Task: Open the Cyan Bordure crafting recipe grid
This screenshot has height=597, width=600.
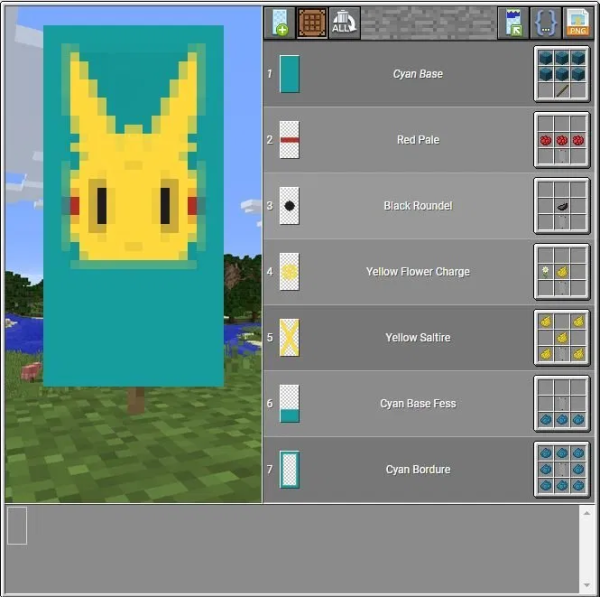Action: pos(561,470)
